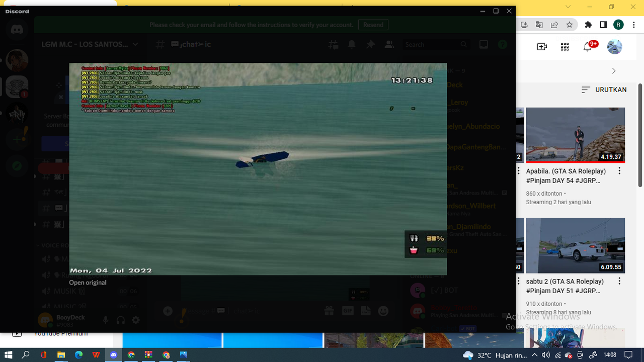Open Discord user settings gear
This screenshot has height=362, width=644.
pos(136,320)
